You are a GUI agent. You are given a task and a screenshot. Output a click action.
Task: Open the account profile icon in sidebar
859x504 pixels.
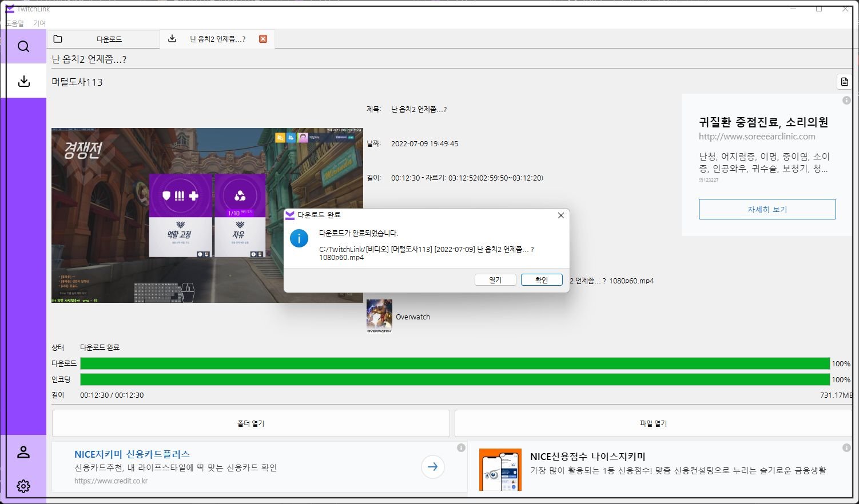[23, 452]
